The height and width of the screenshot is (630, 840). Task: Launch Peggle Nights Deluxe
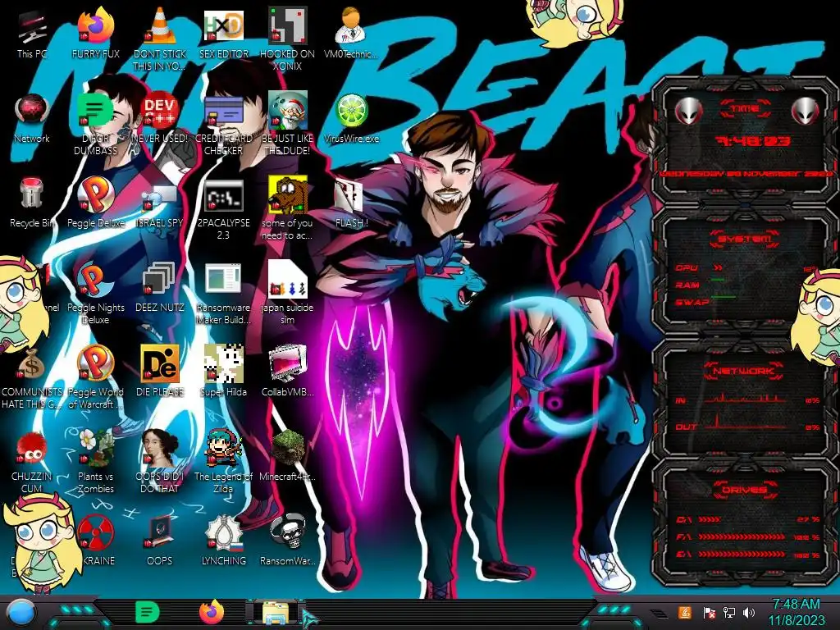[x=96, y=292]
